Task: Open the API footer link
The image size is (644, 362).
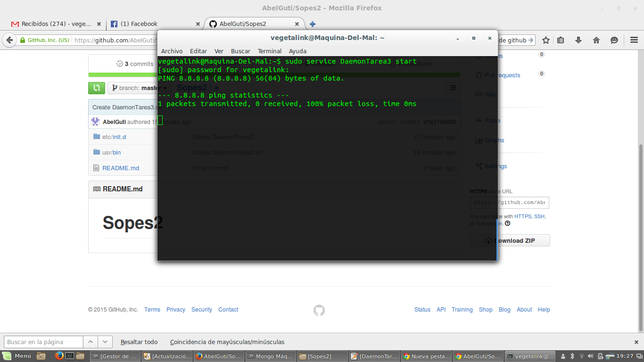Action: pos(441,310)
